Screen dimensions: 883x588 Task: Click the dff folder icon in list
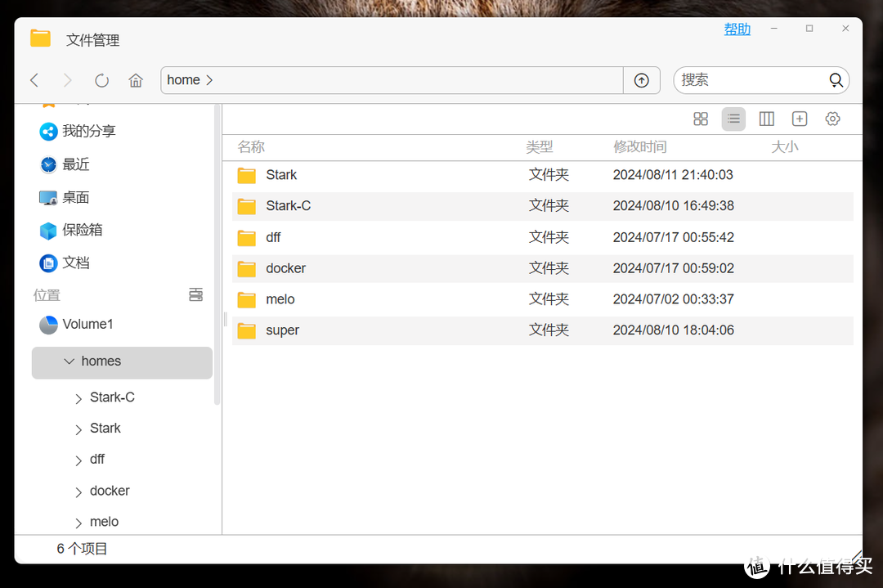(246, 238)
